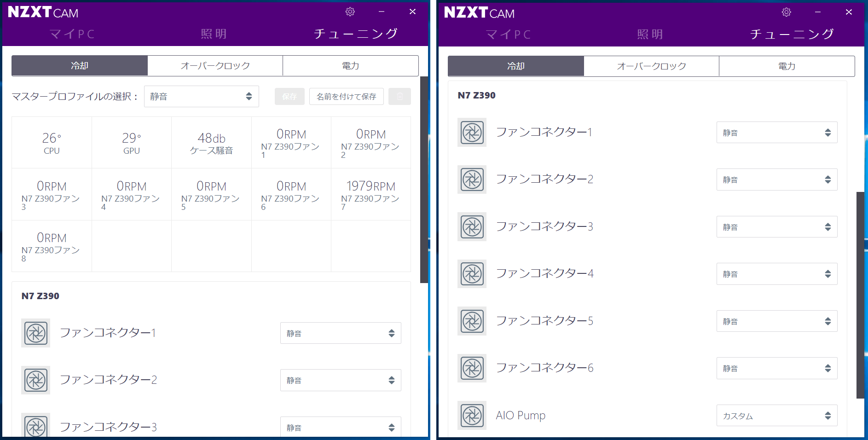Open ファンコネクター3 profile dropdown in right window
The image size is (868, 440).
coord(777,227)
